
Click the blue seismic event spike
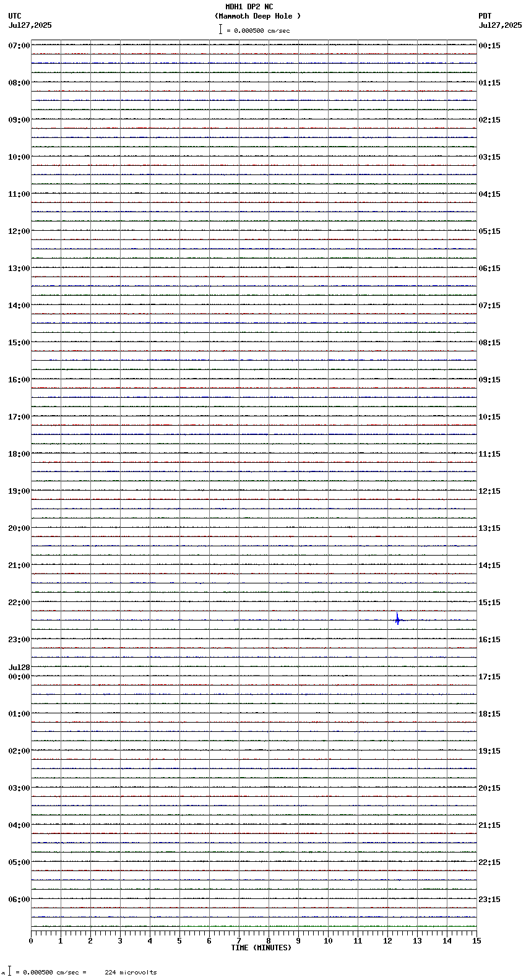coord(397,619)
